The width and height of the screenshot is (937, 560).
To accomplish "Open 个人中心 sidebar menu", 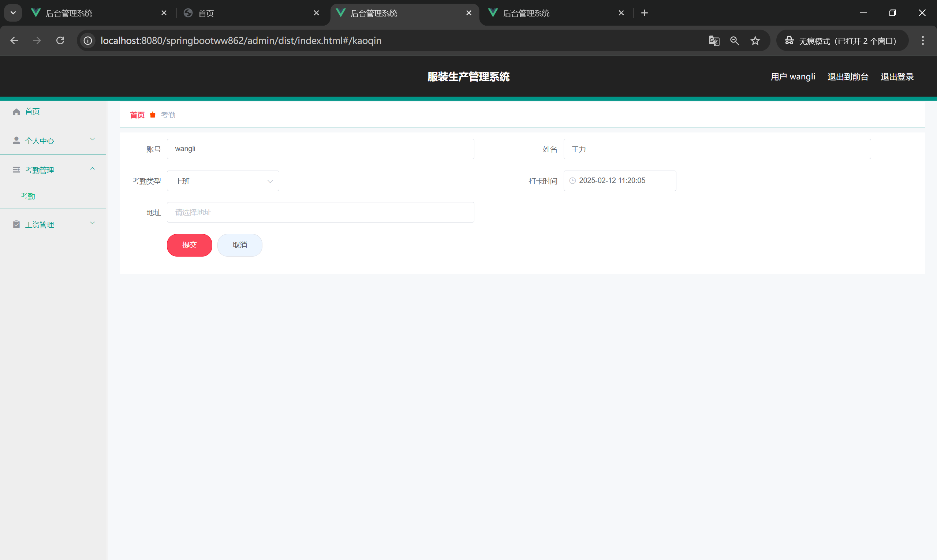I will (x=53, y=141).
